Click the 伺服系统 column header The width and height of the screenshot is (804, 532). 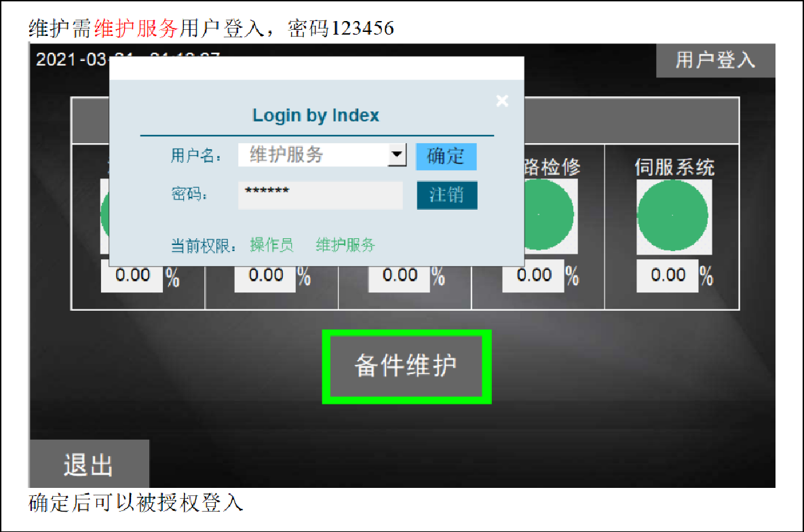(x=674, y=167)
